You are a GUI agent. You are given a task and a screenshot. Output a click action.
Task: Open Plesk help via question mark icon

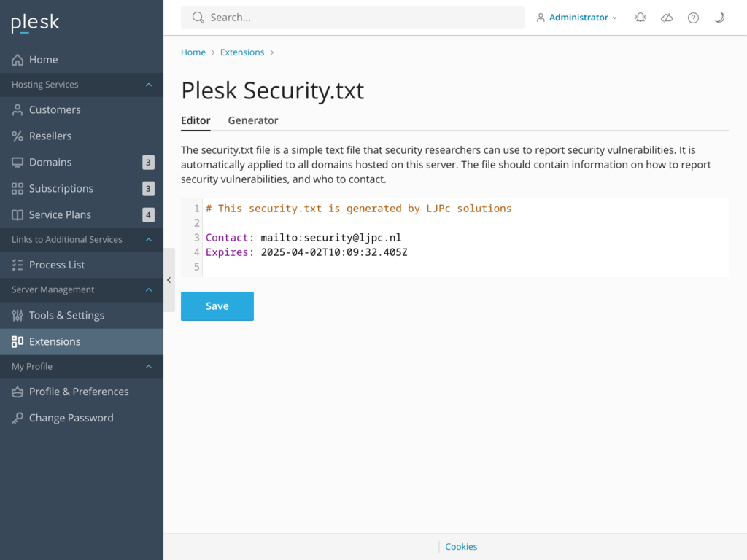point(692,17)
